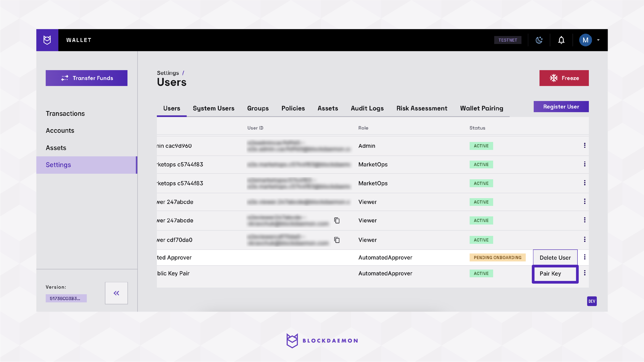Image resolution: width=644 pixels, height=362 pixels.
Task: Switch to the System Users tab
Action: (214, 108)
